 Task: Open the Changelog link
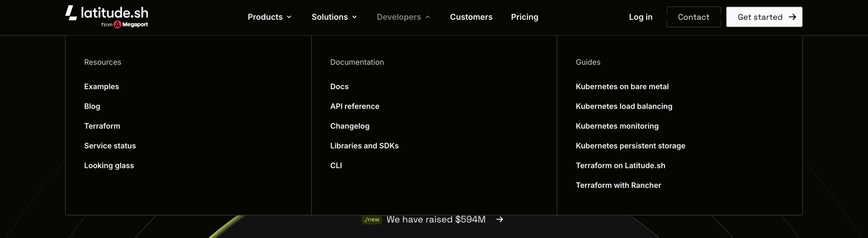(x=350, y=126)
